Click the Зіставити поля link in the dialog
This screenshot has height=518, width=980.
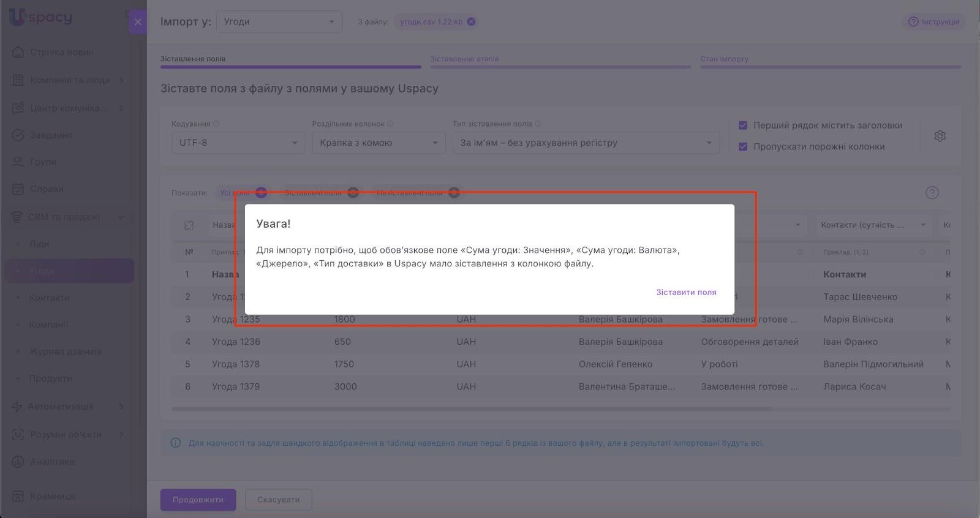686,293
